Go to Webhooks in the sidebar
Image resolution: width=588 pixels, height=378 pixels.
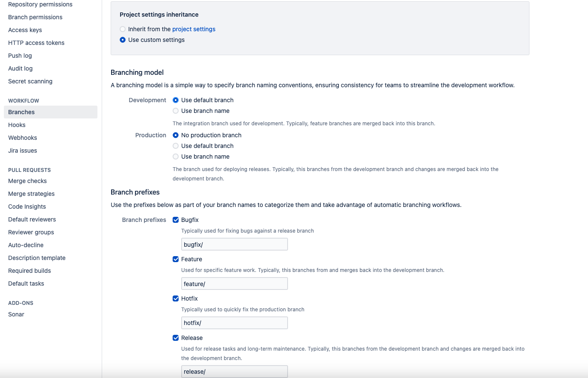click(x=23, y=138)
